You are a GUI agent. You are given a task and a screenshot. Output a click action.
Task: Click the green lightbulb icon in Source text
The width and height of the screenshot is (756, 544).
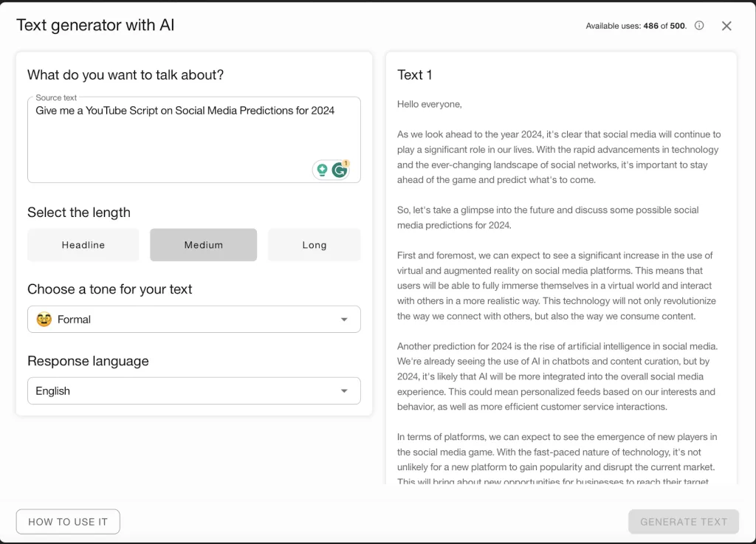click(322, 170)
